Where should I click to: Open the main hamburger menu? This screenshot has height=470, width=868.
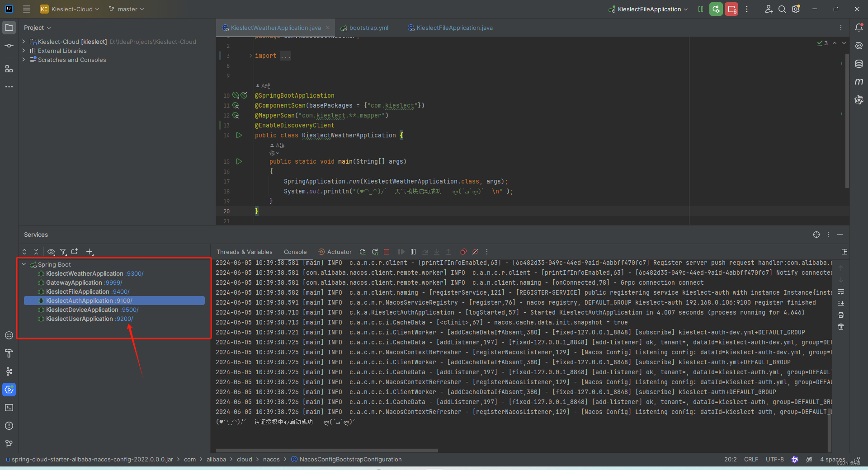(27, 9)
